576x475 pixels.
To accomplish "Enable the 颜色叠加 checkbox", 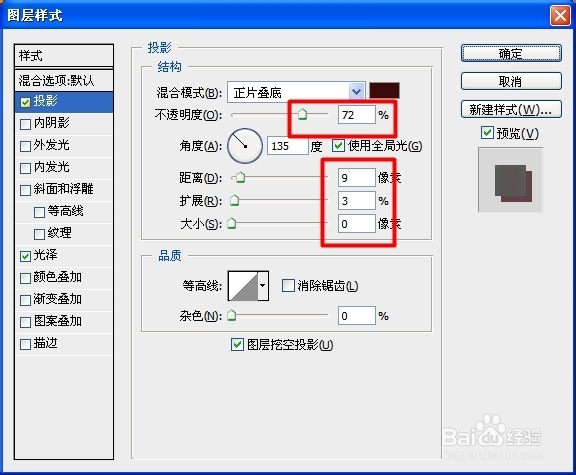I will click(25, 278).
